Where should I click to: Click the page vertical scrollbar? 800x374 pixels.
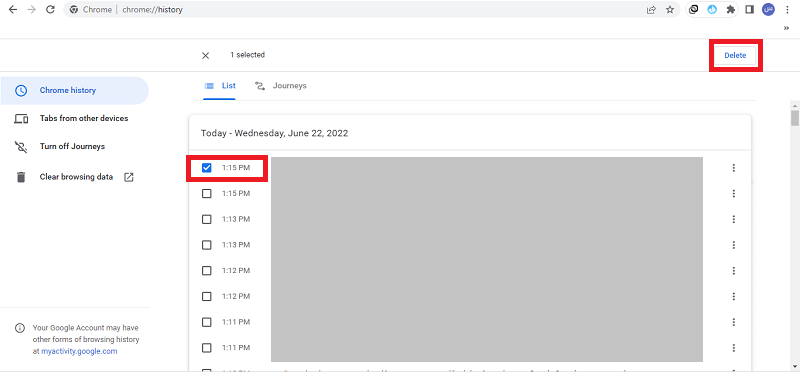(x=795, y=235)
